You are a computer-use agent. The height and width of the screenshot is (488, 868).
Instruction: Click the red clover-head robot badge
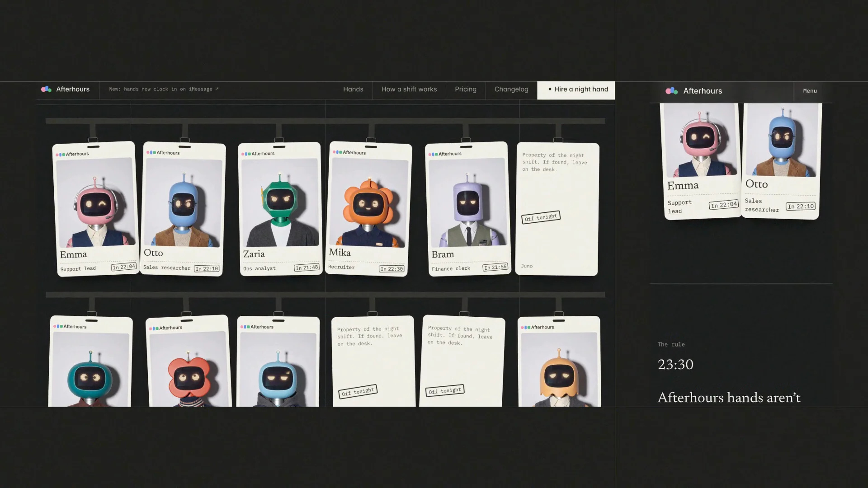pos(189,361)
